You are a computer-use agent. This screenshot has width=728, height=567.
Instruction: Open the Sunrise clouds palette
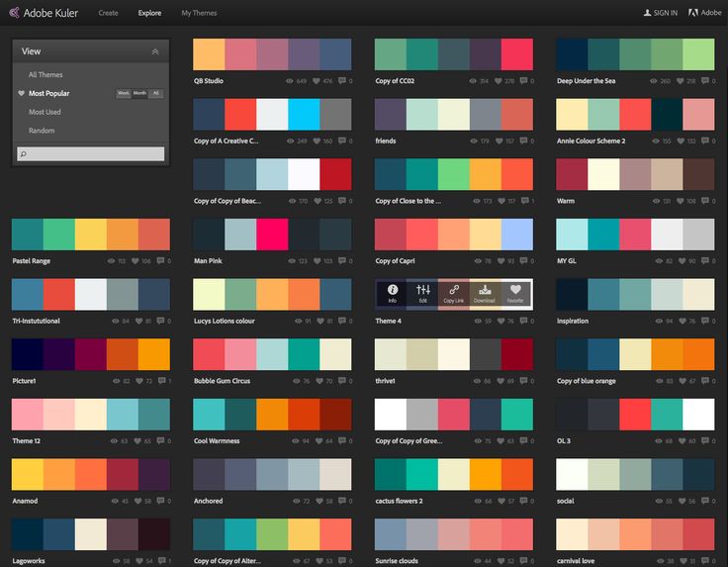point(454,534)
